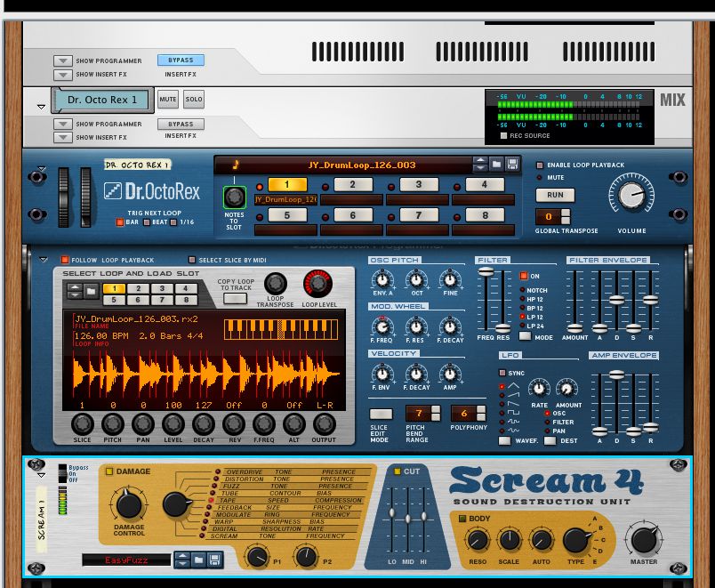The width and height of the screenshot is (715, 588).
Task: Click the Osc Pitch Oct knob
Action: (416, 279)
